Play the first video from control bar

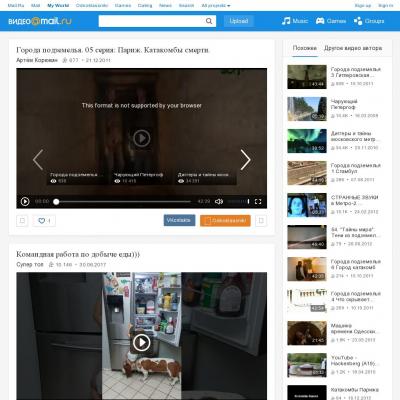click(x=25, y=201)
